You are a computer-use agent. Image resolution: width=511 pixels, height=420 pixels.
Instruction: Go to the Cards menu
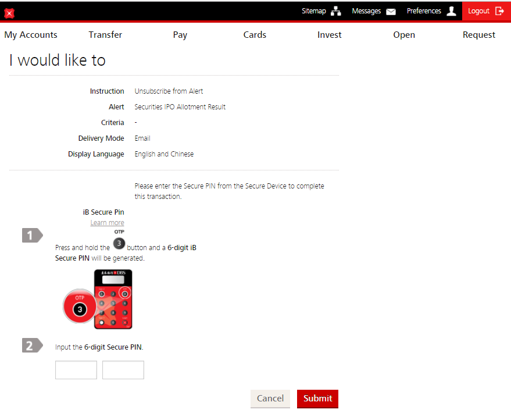255,35
